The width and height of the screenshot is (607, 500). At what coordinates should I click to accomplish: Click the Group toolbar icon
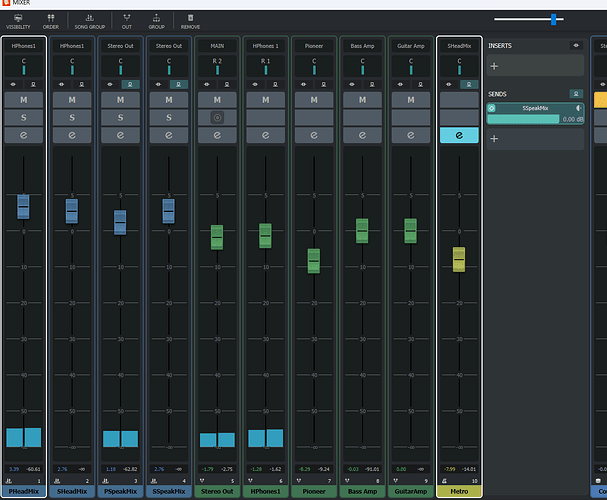[156, 22]
